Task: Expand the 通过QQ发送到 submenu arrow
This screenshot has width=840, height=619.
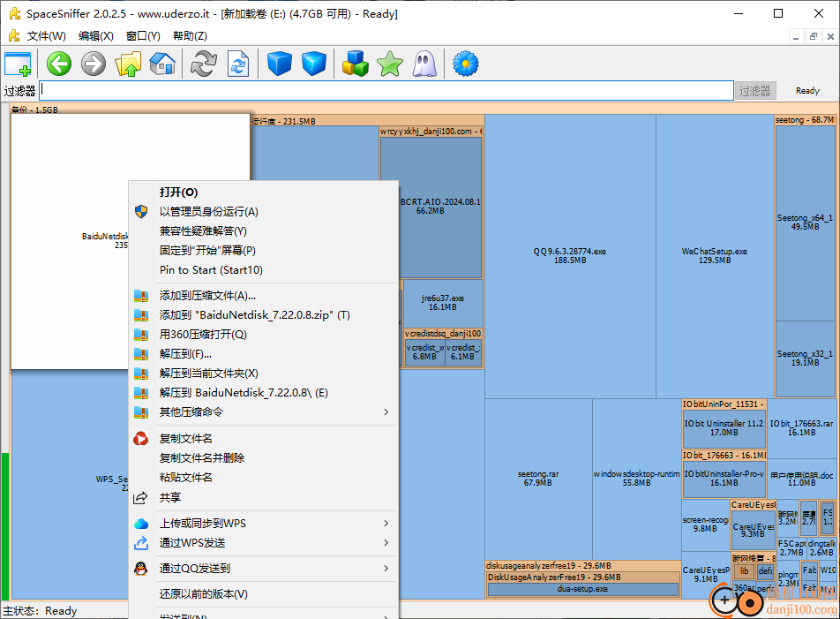Action: point(386,568)
